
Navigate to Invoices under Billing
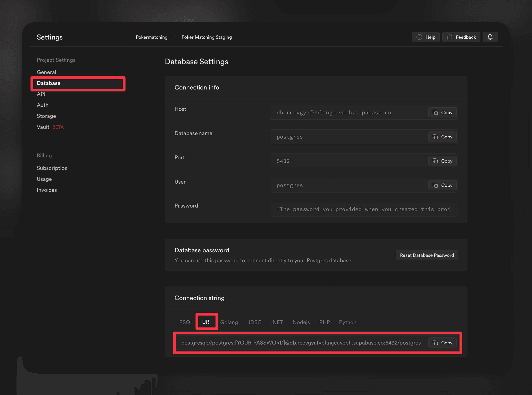pyautogui.click(x=47, y=190)
